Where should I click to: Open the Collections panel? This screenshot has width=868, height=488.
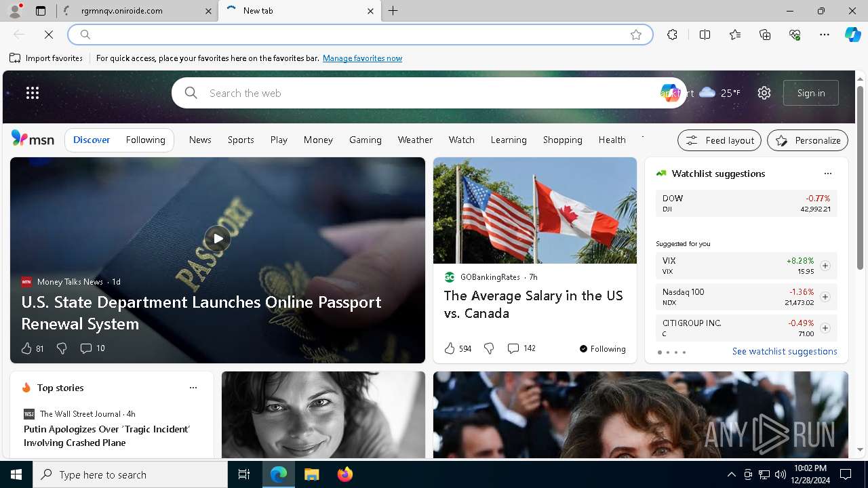(x=765, y=35)
